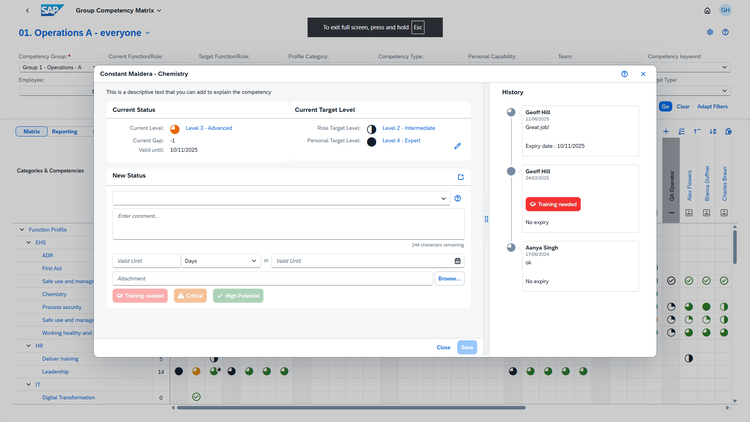The image size is (750, 422).
Task: Open Level 4 - Expert link
Action: [x=401, y=141]
